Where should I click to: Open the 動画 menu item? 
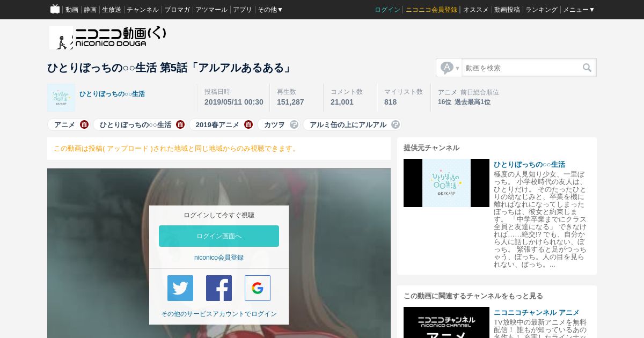coord(72,10)
